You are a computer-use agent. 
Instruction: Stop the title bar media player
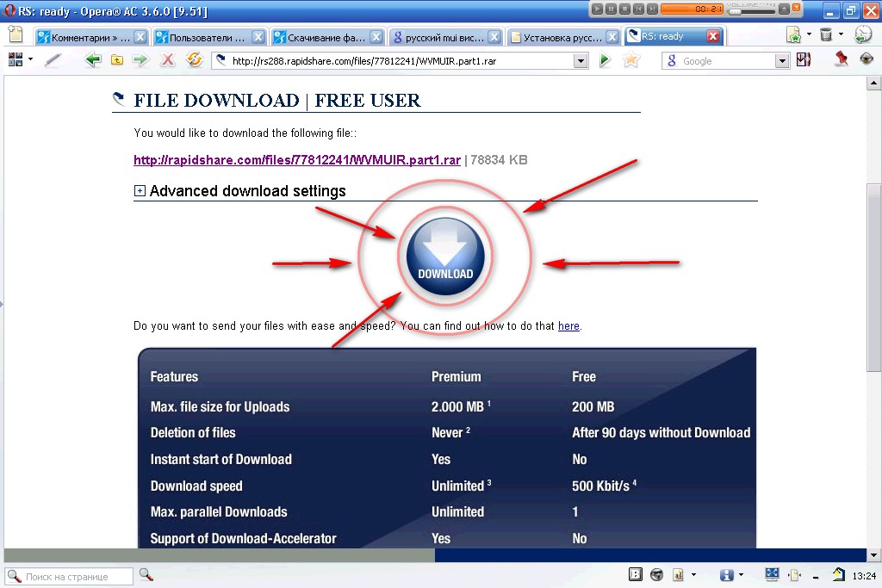click(624, 9)
